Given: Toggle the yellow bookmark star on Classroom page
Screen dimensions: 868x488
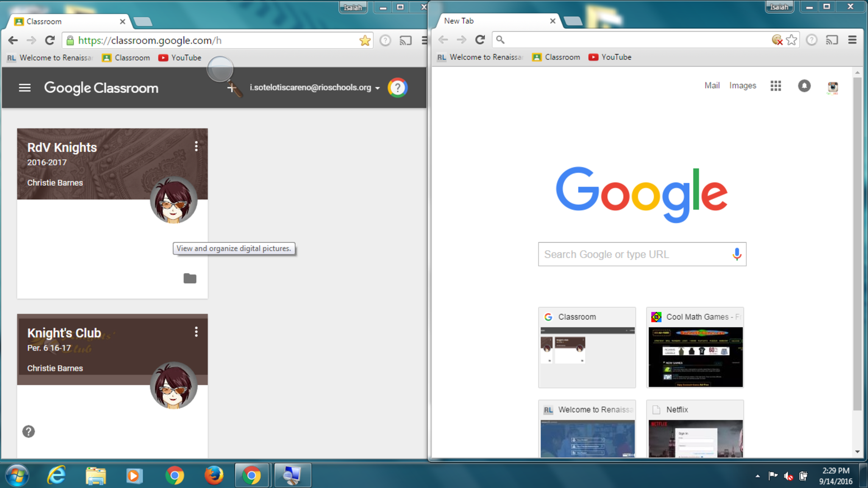Looking at the screenshot, I should click(364, 41).
